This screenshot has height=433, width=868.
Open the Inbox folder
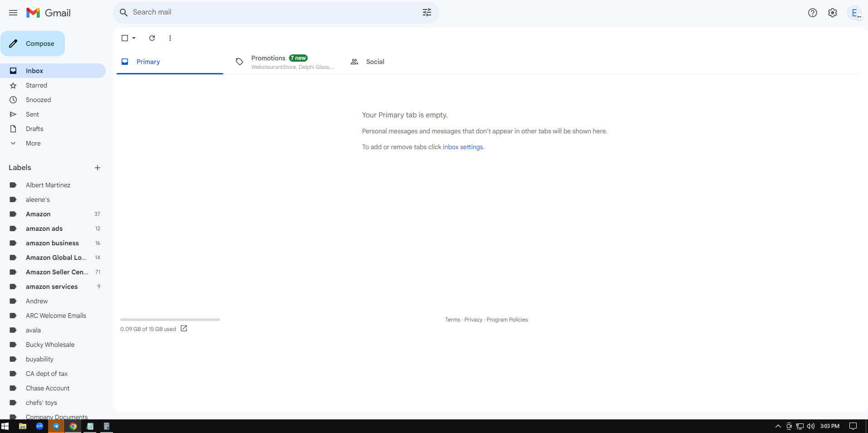pos(53,71)
